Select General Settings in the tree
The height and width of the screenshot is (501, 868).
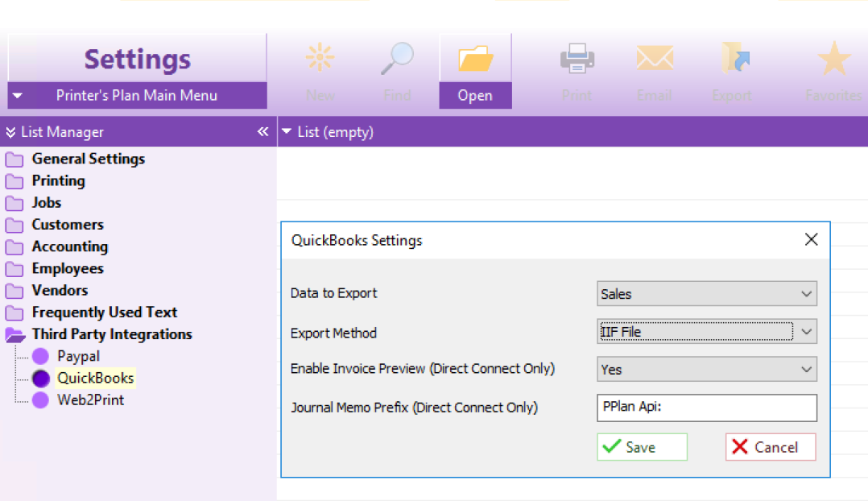pyautogui.click(x=89, y=159)
